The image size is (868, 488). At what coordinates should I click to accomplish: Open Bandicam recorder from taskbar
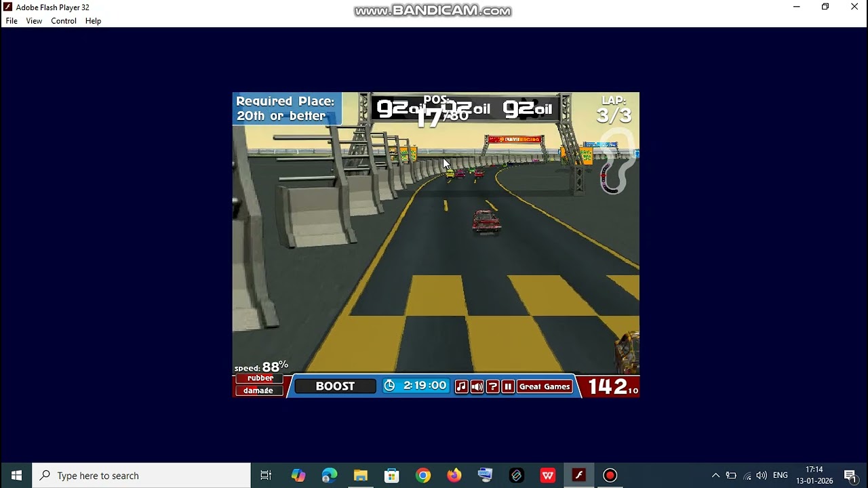pyautogui.click(x=610, y=475)
